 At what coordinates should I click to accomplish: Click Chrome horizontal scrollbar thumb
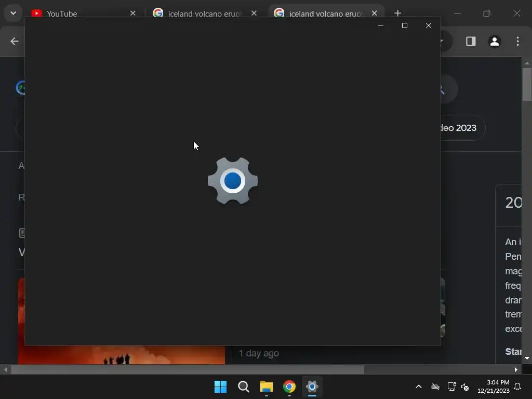[187, 369]
